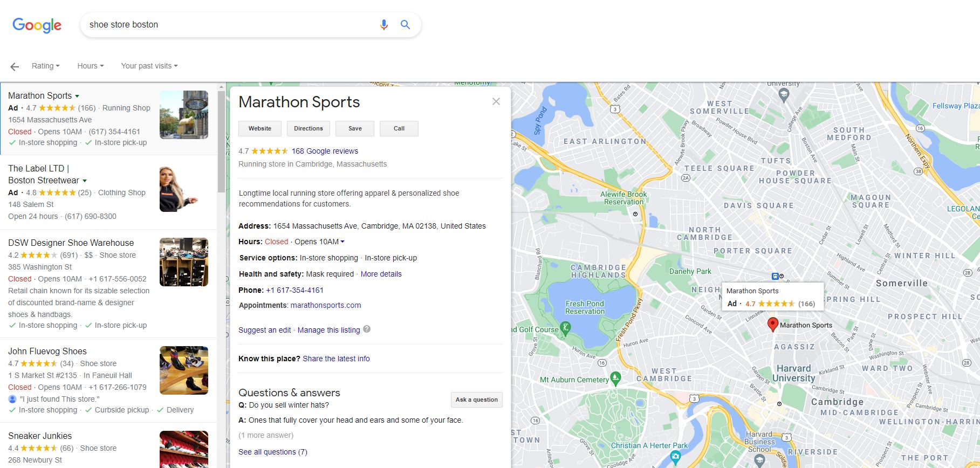Viewport: 980px width, 468px height.
Task: Open the Hours filter dropdown
Action: (x=90, y=66)
